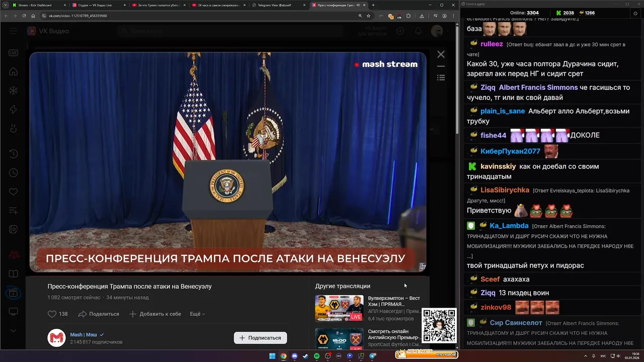Click the VK Video upload plus icon

(x=400, y=31)
